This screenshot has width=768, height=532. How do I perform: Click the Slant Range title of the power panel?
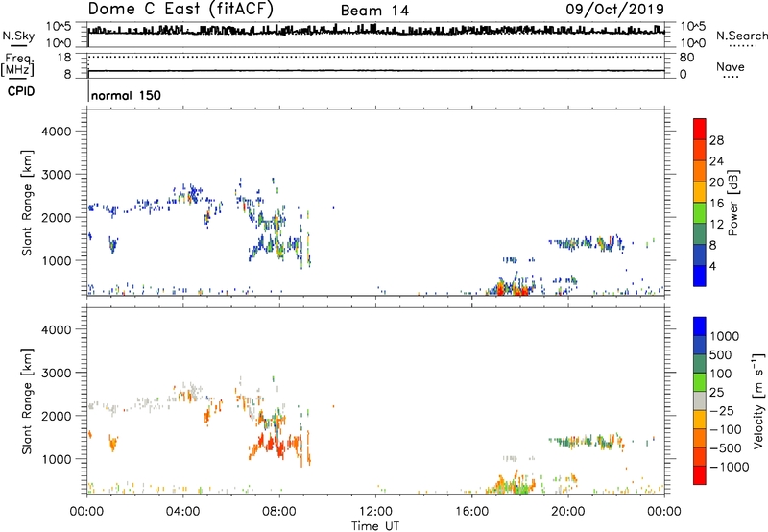point(27,203)
